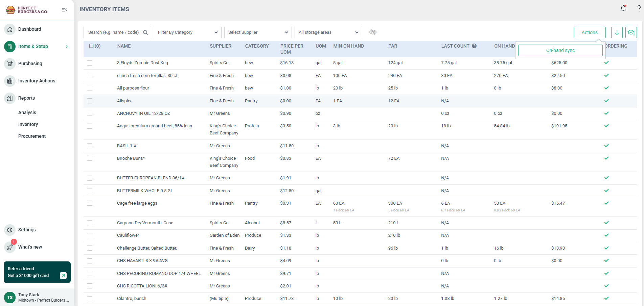644x306 pixels.
Task: Click the Purchasing shopping cart icon
Action: [9, 63]
